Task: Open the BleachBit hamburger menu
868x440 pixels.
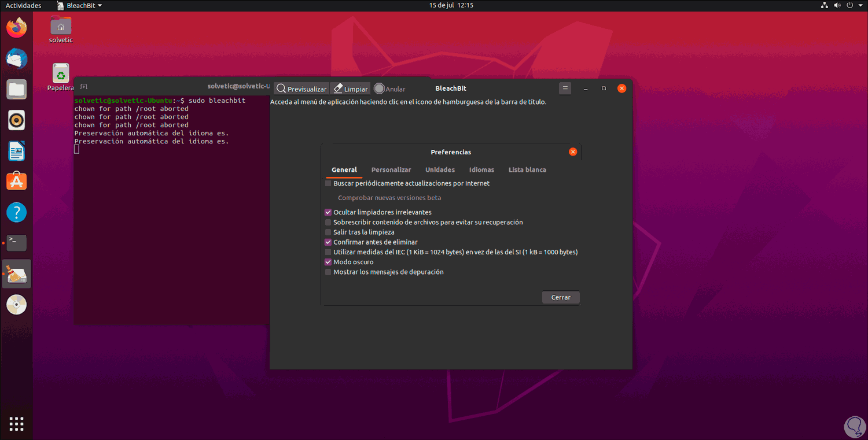Action: tap(565, 88)
